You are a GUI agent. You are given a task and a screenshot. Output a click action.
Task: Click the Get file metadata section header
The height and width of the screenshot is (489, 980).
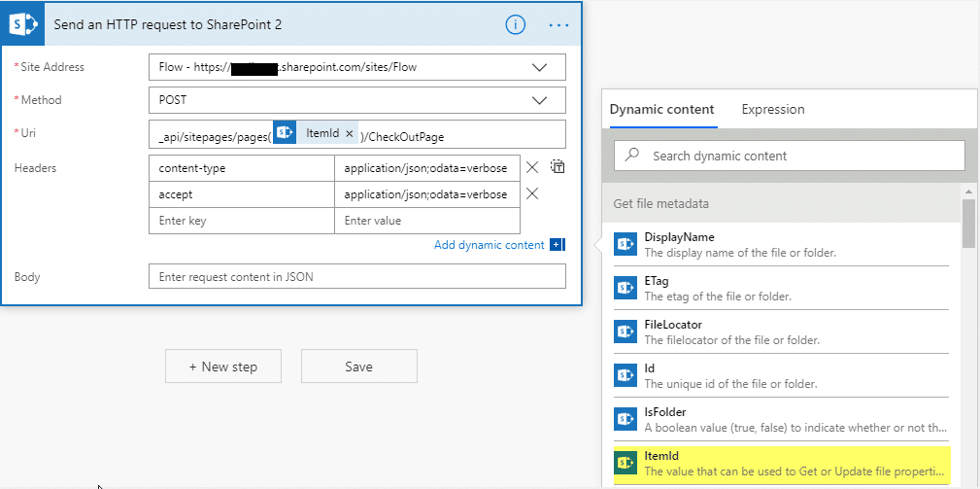pyautogui.click(x=781, y=204)
